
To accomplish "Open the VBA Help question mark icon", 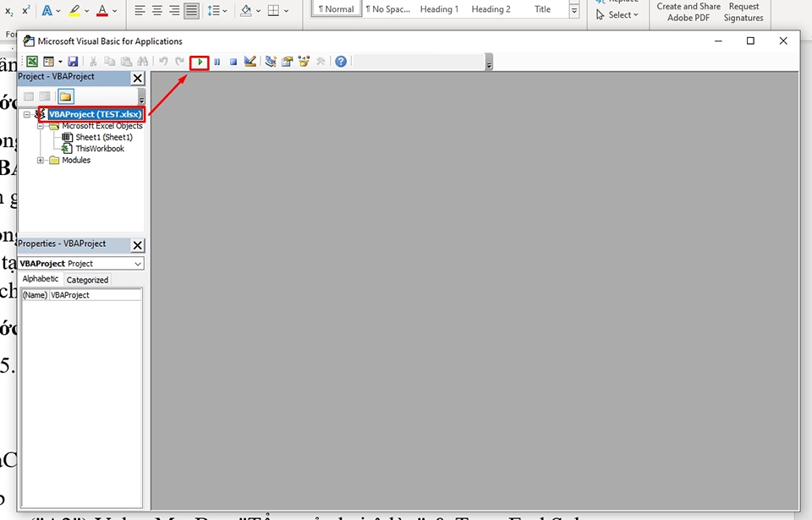I will (340, 62).
